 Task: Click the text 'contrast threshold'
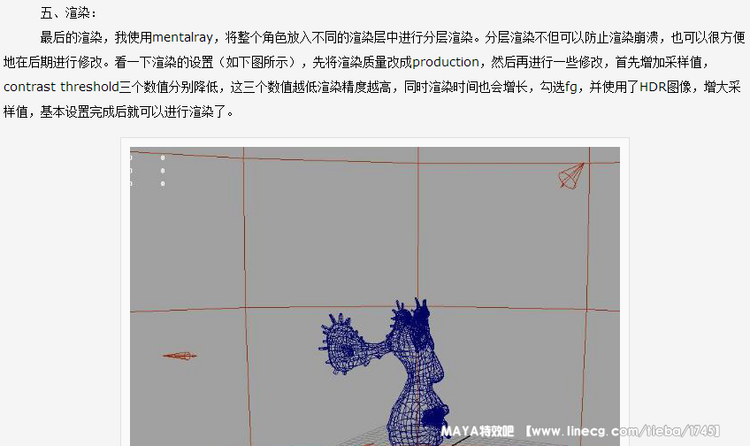pos(61,87)
